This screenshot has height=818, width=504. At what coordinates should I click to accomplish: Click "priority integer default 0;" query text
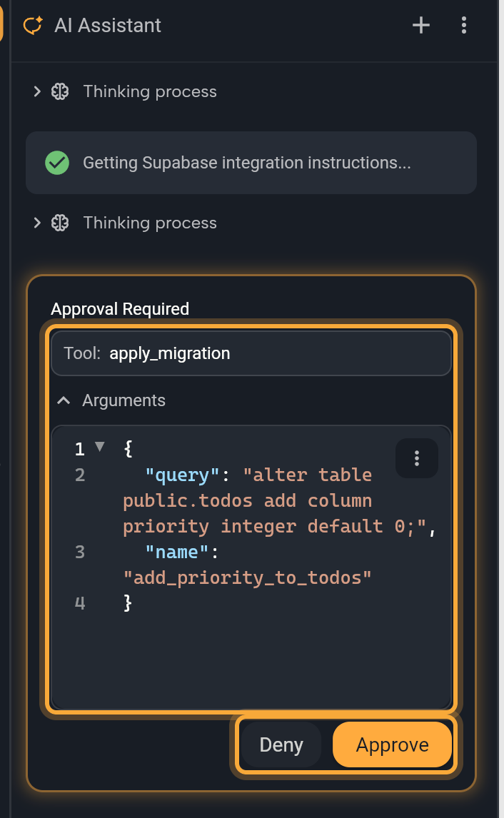[274, 526]
